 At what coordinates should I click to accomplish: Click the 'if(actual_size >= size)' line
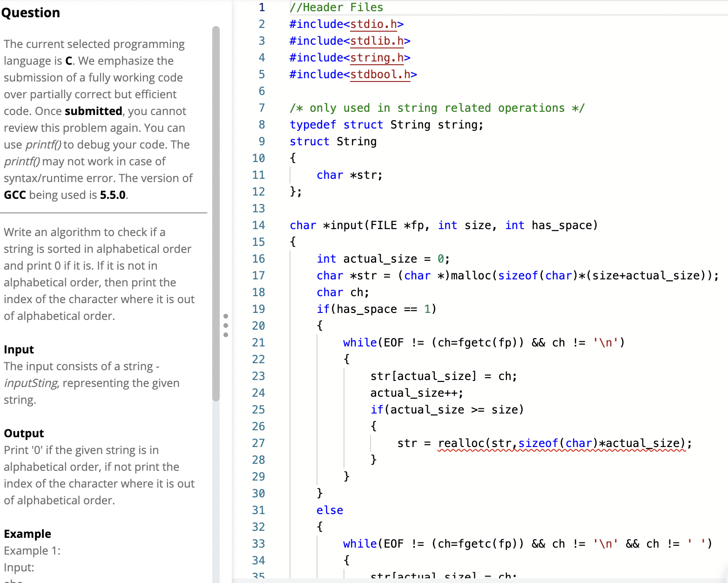tap(447, 410)
